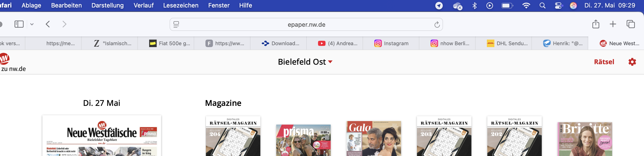Screen dimensions: 644x156
Task: Click the epaper.nw.de address field
Action: 306,24
